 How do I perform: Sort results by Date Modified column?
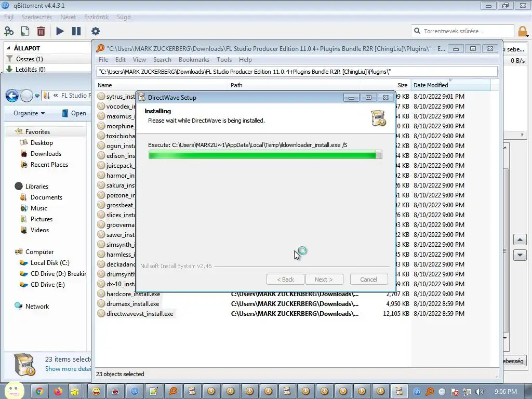pos(450,85)
